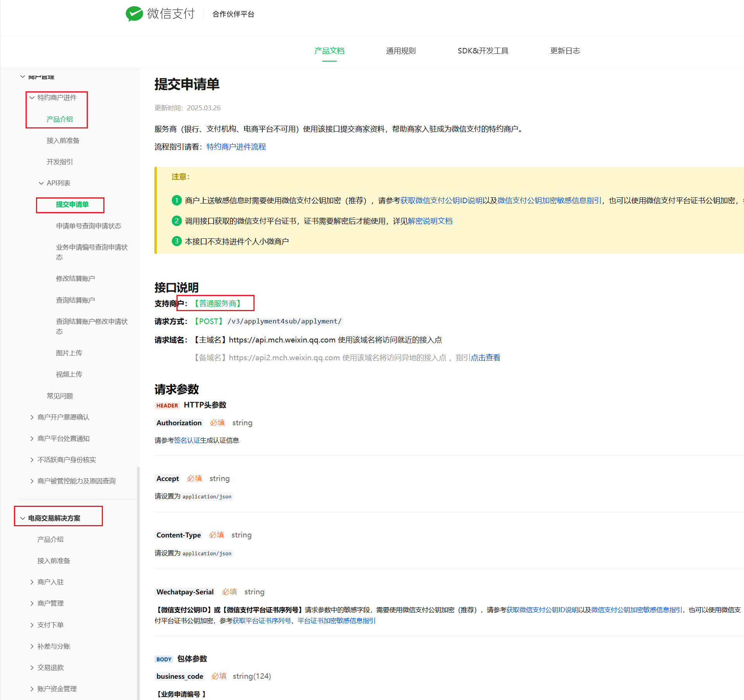This screenshot has width=744, height=700.
Task: Select 申请单号查询申请状态 in sidebar
Action: (x=89, y=226)
